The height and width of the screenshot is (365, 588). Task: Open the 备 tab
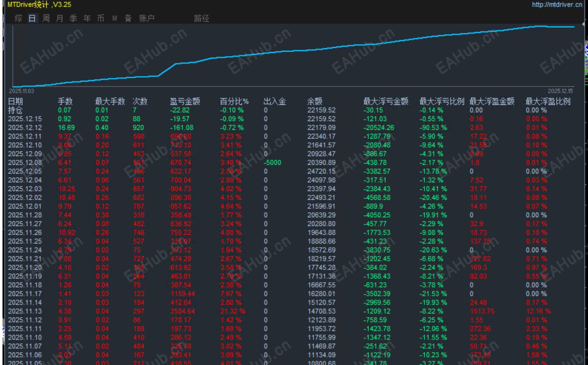click(128, 18)
